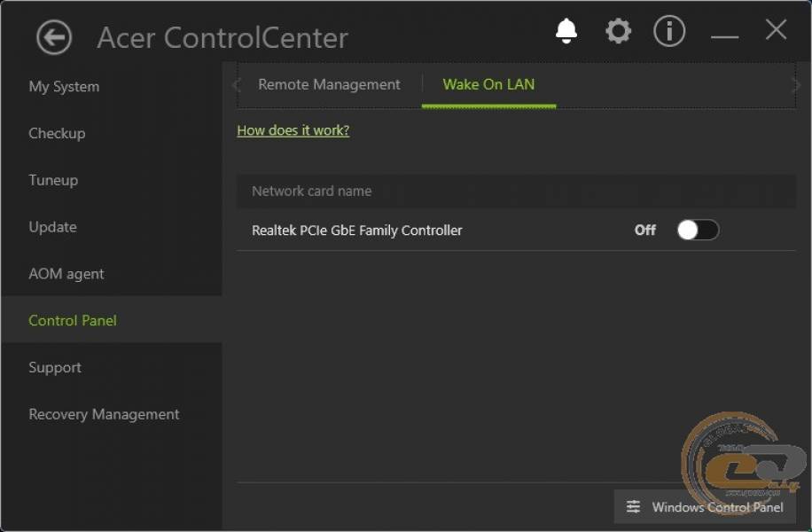
Task: Open the My System section
Action: (x=64, y=87)
